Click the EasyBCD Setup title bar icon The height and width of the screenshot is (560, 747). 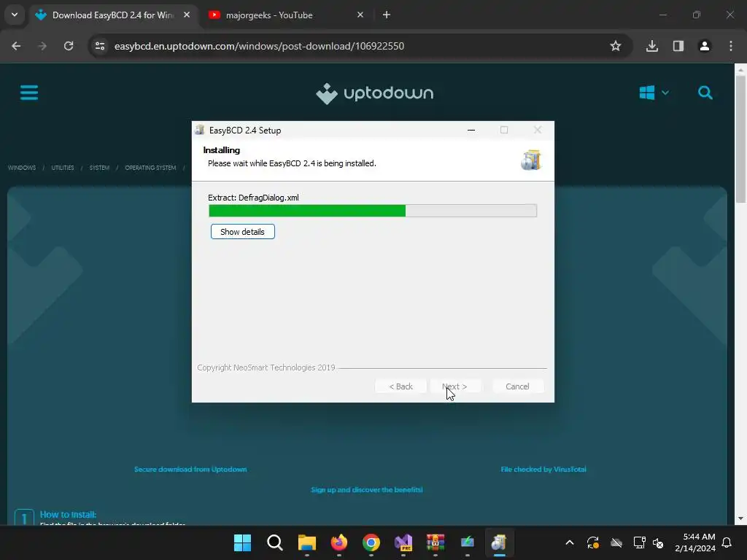pos(200,130)
